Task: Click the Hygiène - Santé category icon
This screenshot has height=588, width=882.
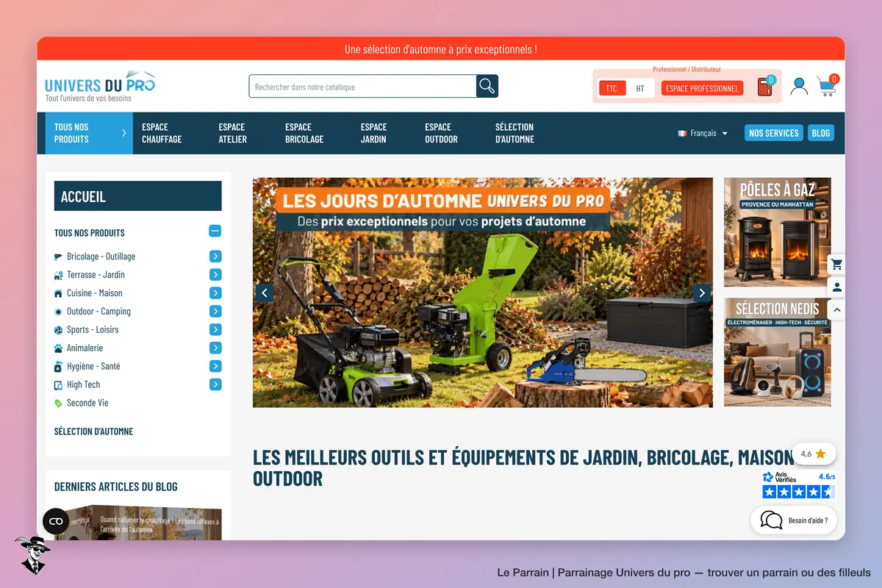Action: pos(58,367)
